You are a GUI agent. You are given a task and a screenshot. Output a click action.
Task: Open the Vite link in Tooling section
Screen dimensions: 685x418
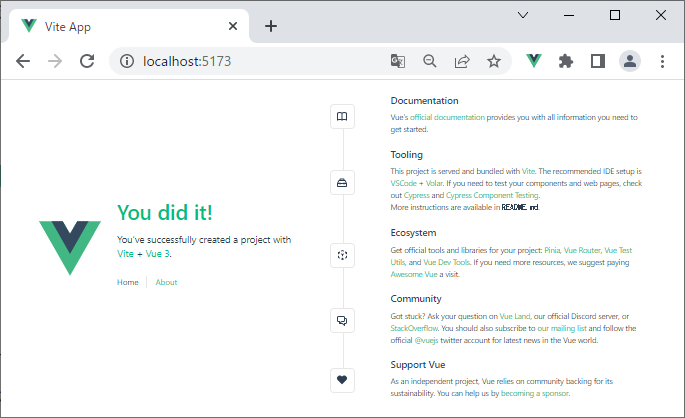528,171
